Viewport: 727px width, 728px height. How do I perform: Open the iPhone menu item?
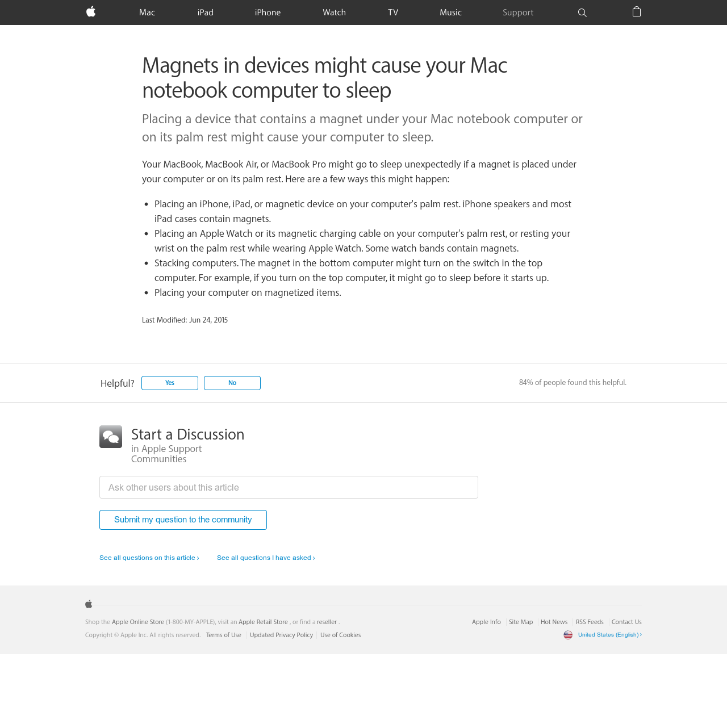click(x=268, y=12)
